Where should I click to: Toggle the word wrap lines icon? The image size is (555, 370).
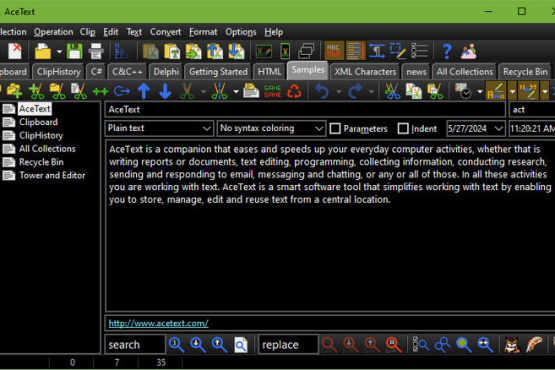point(355,51)
